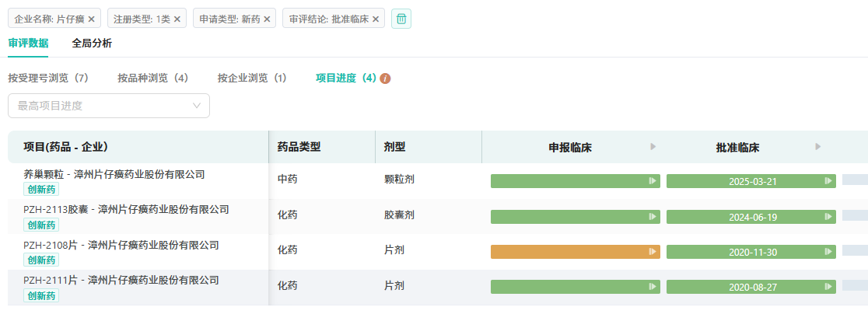
Task: Click the info icon beside 项目进度
Action: pos(385,79)
